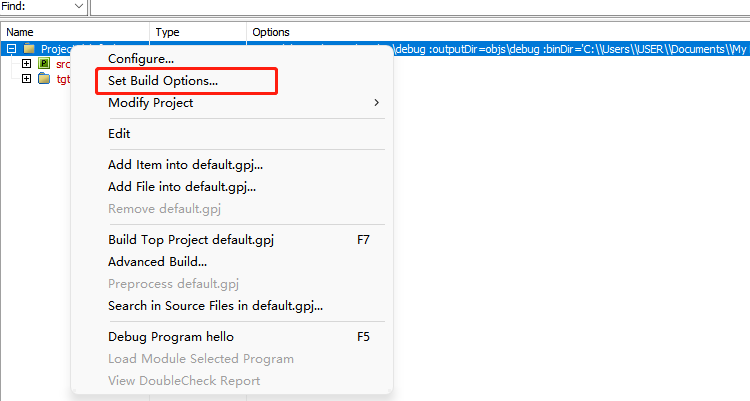750x401 pixels.
Task: Open the Find dropdown list
Action: click(x=77, y=7)
